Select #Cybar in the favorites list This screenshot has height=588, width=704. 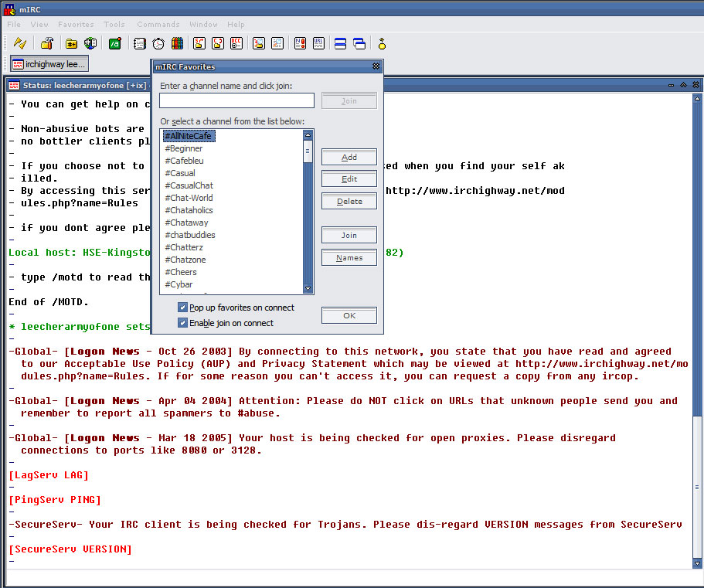click(x=179, y=284)
